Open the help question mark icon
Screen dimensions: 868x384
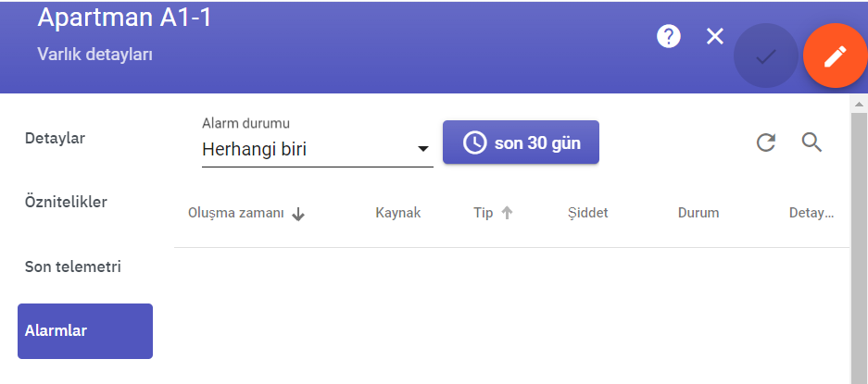click(668, 36)
